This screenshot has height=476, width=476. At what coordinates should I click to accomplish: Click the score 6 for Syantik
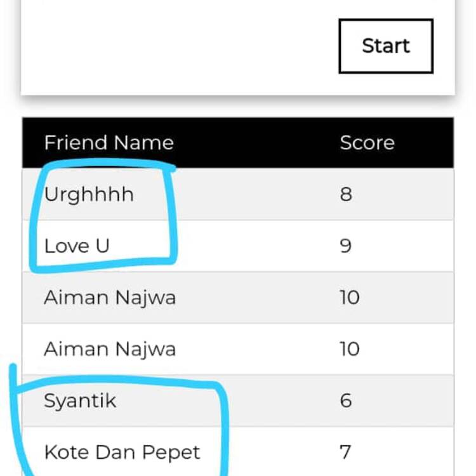click(346, 400)
